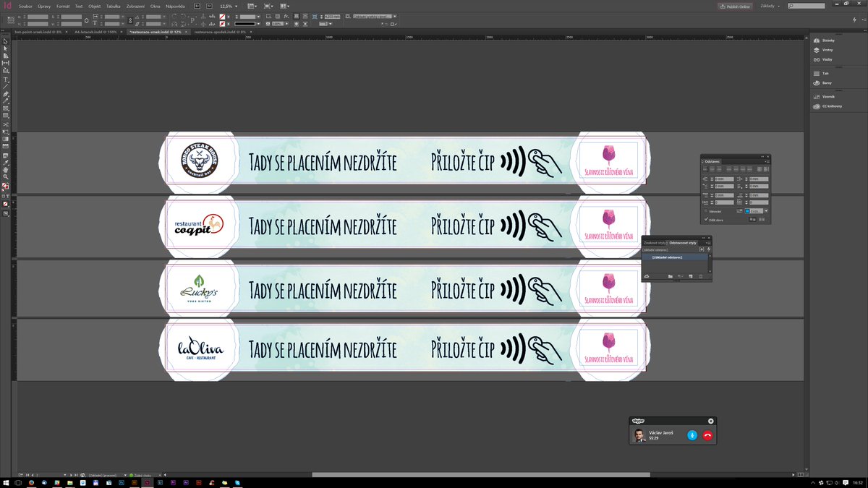868x488 pixels.
Task: Click the Fill and Stroke swatch in toolbox
Action: tap(6, 187)
